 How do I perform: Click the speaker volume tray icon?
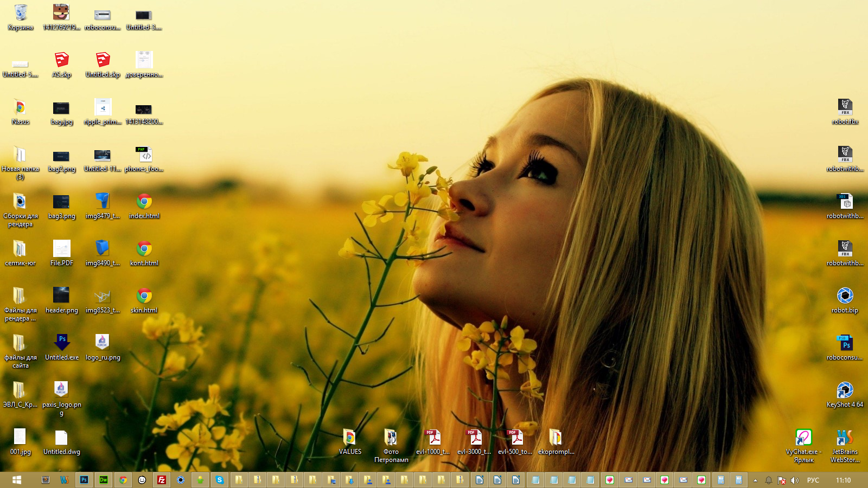pyautogui.click(x=795, y=480)
